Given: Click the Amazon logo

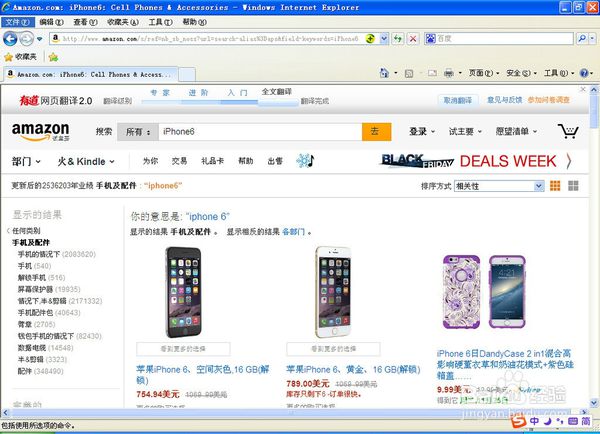Looking at the screenshot, I should pos(41,132).
